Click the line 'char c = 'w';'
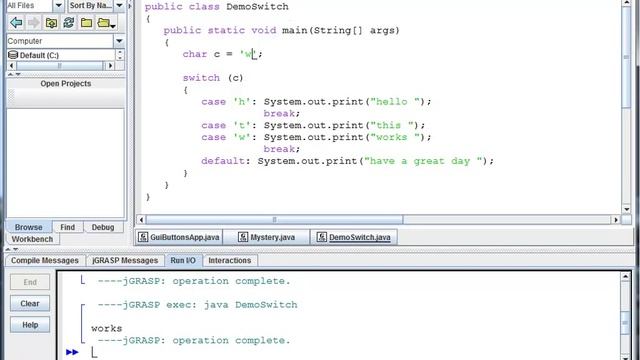This screenshot has width=640, height=360. [x=222, y=54]
